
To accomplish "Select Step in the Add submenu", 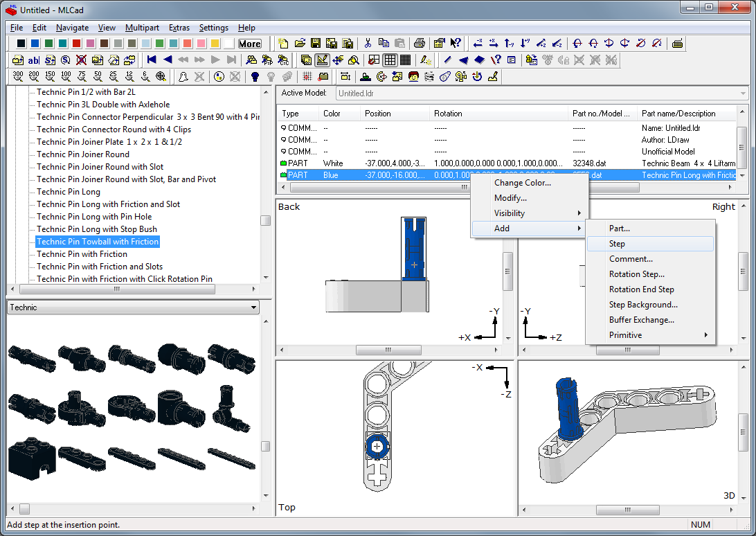I will [x=650, y=244].
